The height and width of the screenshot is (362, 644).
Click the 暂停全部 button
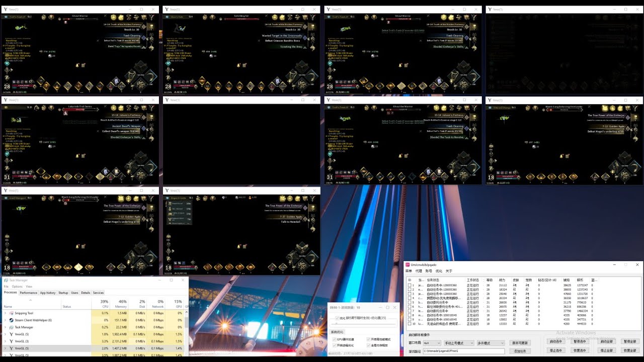click(x=631, y=341)
